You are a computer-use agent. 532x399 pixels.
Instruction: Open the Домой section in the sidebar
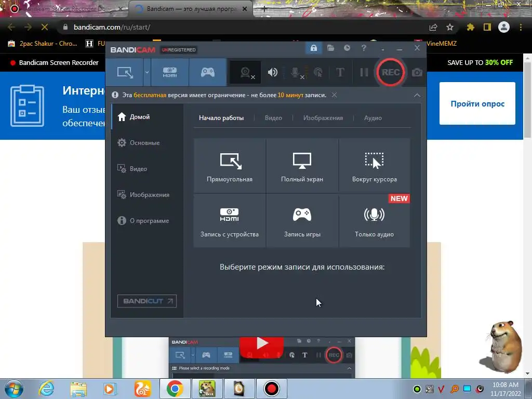[148, 117]
